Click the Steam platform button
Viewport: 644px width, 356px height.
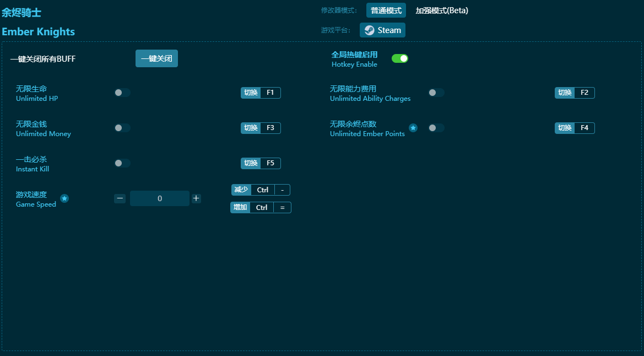point(382,30)
